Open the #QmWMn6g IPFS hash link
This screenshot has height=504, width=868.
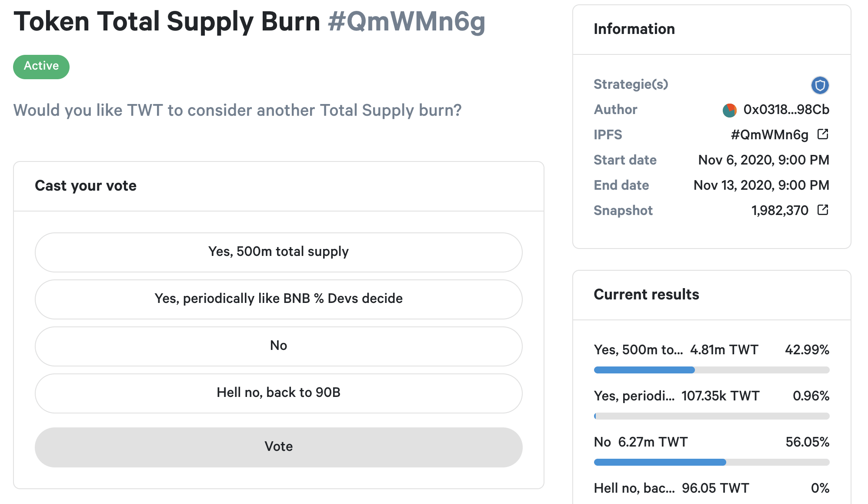[769, 135]
